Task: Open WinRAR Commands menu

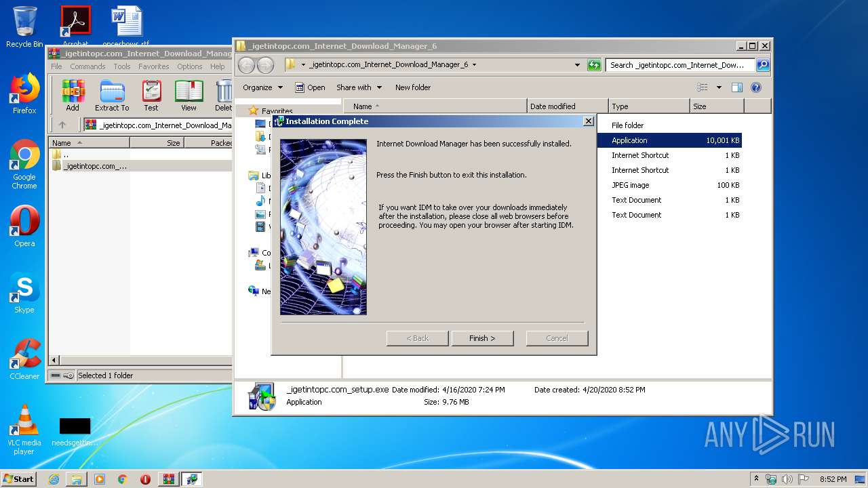Action: click(87, 66)
